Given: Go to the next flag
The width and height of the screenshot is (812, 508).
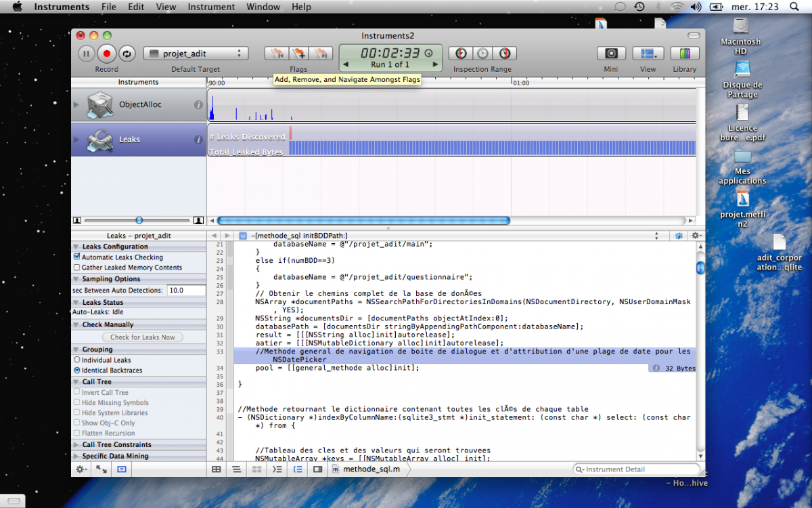Looking at the screenshot, I should click(x=321, y=54).
